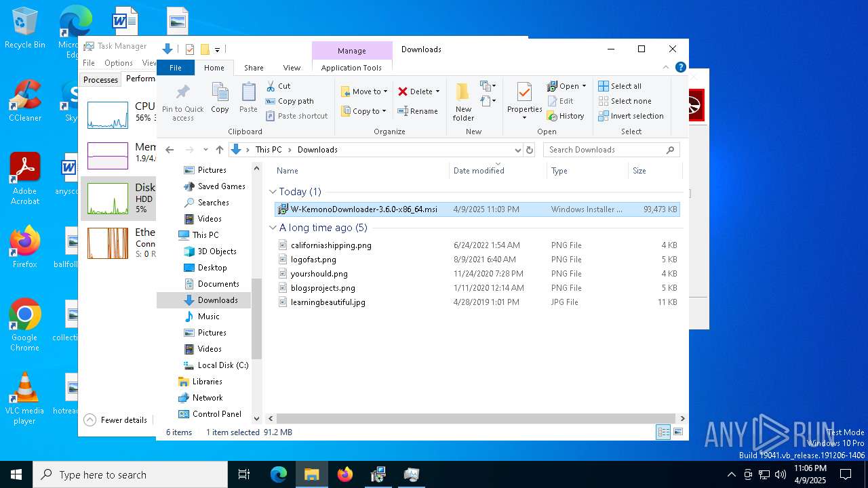Click Pin to Quick access icon
Screen dimensions: 868x488
(x=182, y=103)
